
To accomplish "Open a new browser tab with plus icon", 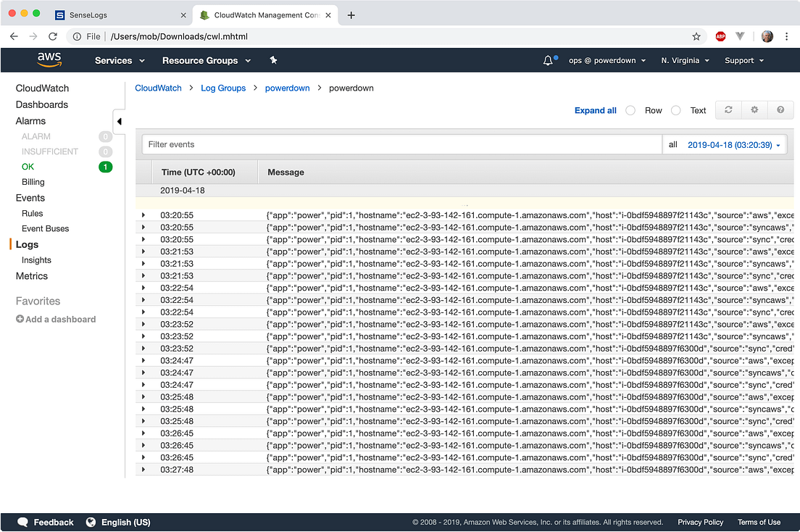I will [351, 14].
